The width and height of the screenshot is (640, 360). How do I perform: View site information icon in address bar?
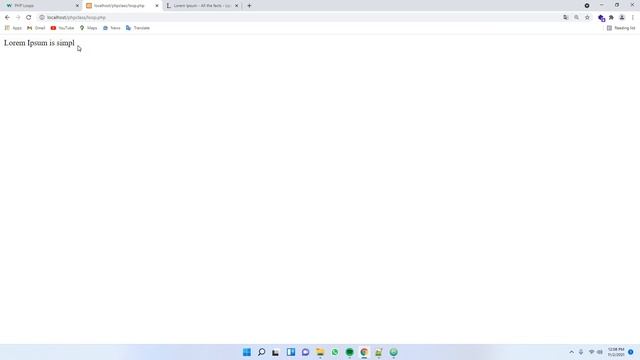[x=42, y=18]
